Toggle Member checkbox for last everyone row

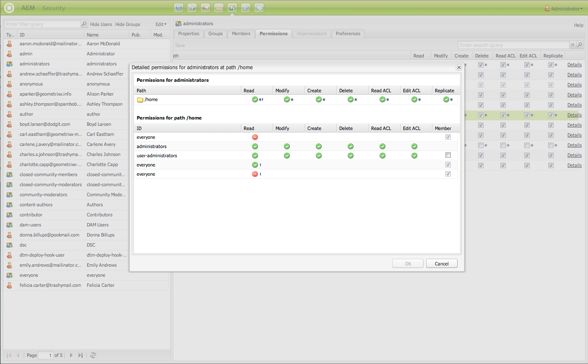448,174
